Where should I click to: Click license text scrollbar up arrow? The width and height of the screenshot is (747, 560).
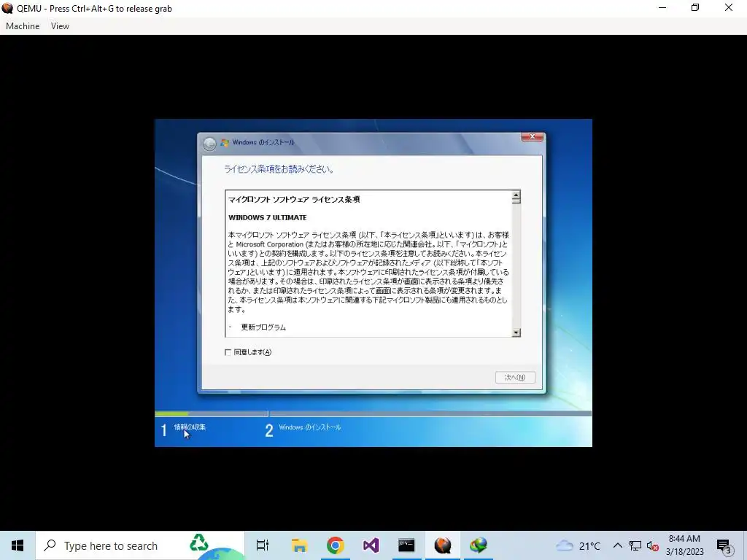point(516,195)
